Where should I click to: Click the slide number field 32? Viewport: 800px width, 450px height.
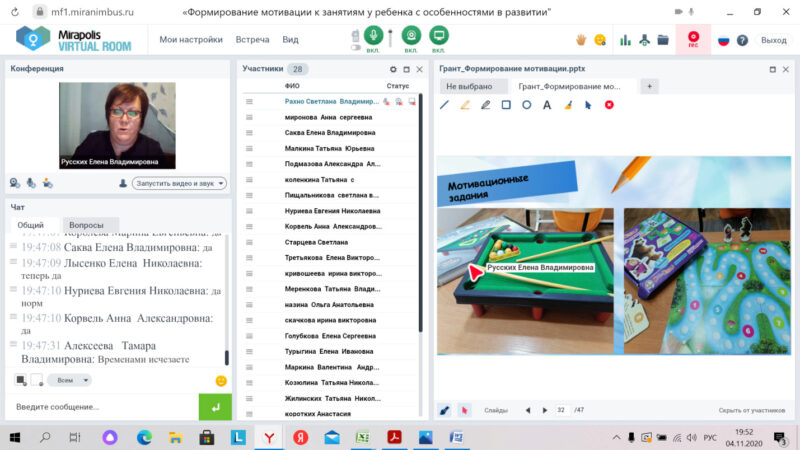click(561, 410)
